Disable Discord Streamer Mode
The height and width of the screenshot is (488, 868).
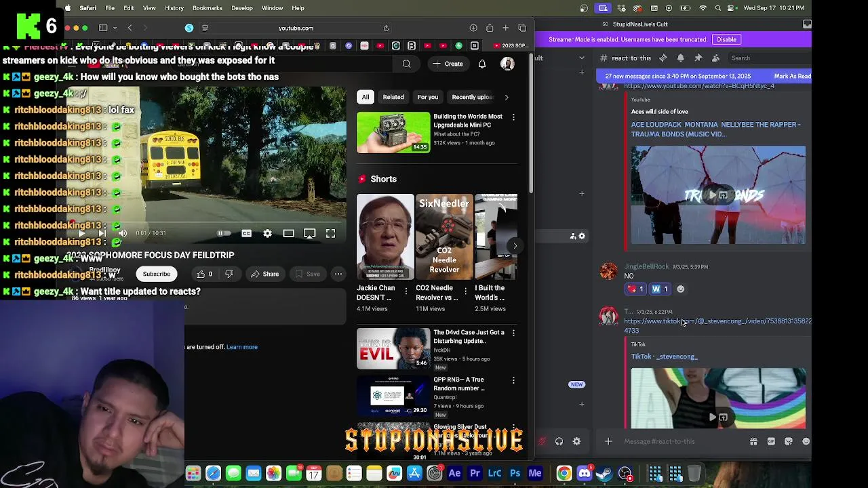(726, 39)
